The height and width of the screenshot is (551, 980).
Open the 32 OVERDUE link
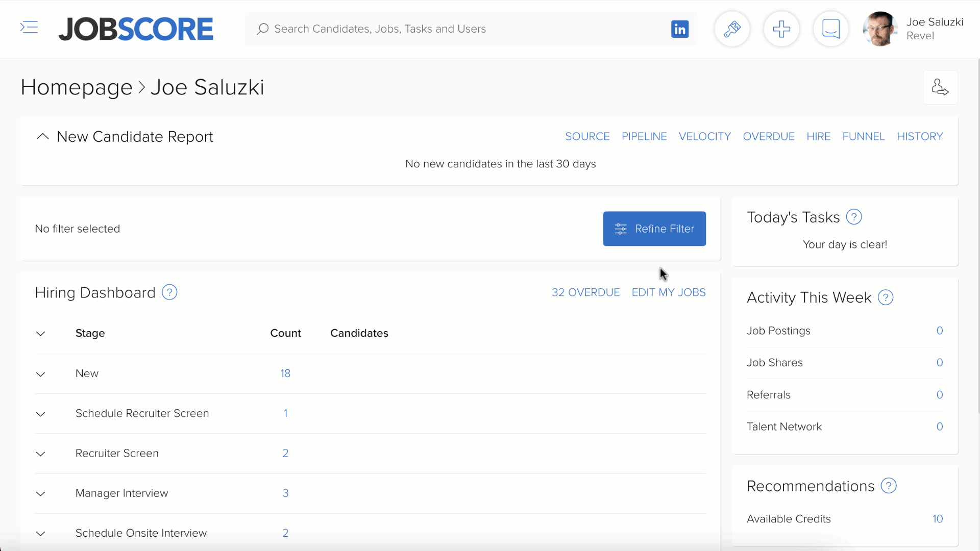point(585,293)
